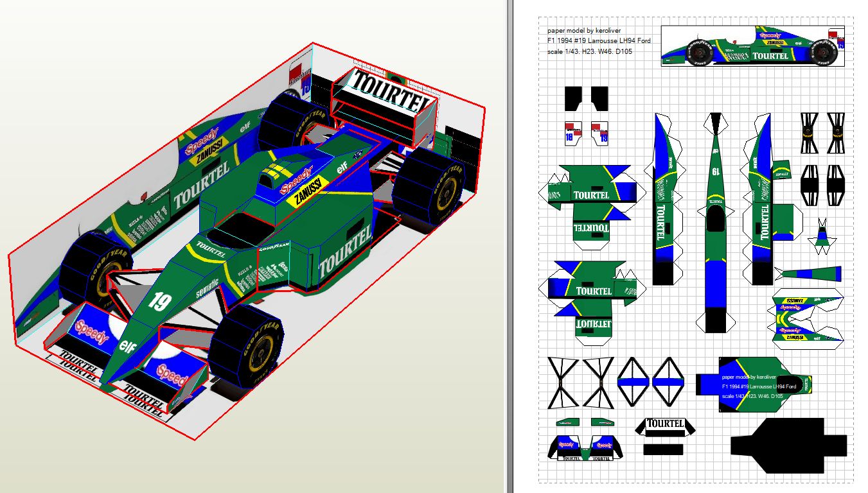Select the right blue-banded diamond part
868x493 pixels.
coord(669,382)
